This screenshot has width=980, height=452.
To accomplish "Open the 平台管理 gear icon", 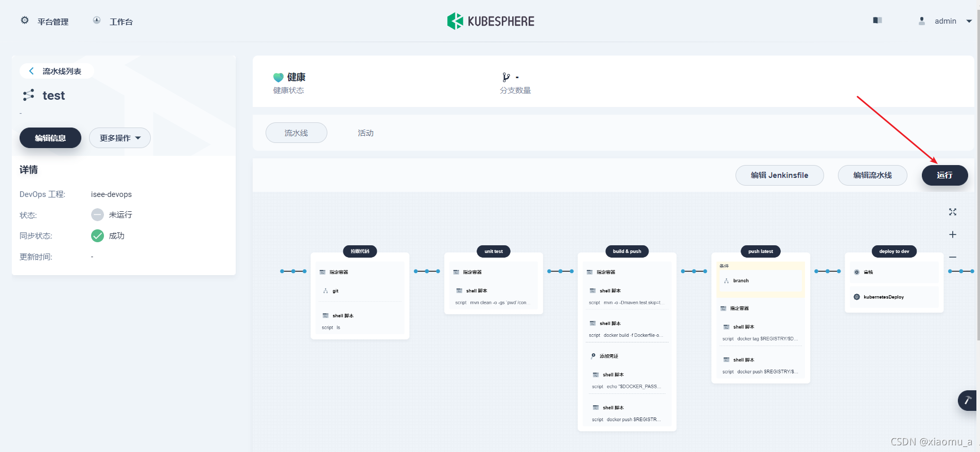I will [x=25, y=21].
